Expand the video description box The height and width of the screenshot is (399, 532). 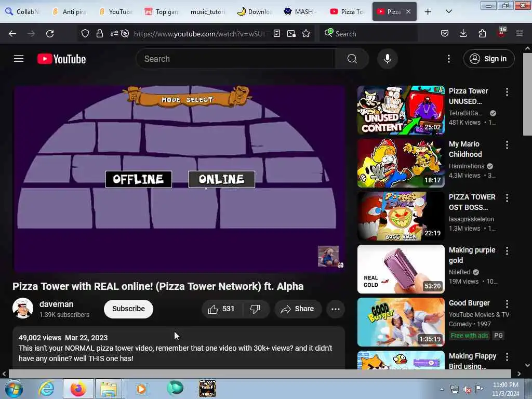179,348
